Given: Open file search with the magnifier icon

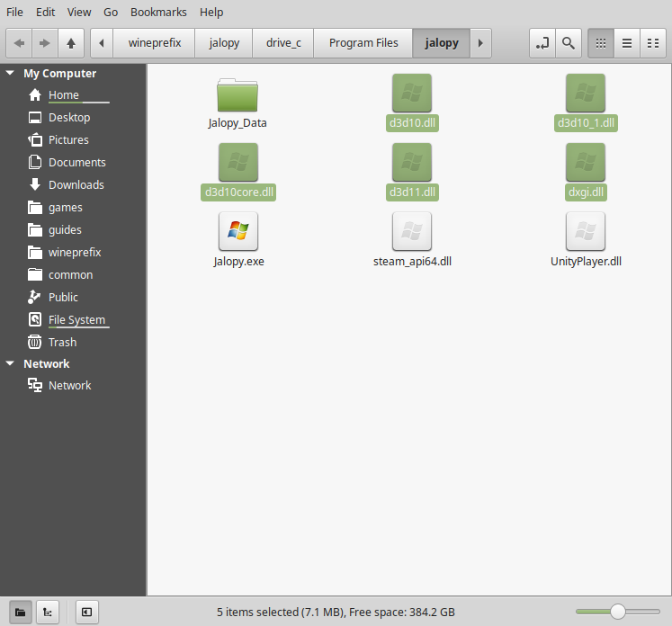Looking at the screenshot, I should [569, 43].
